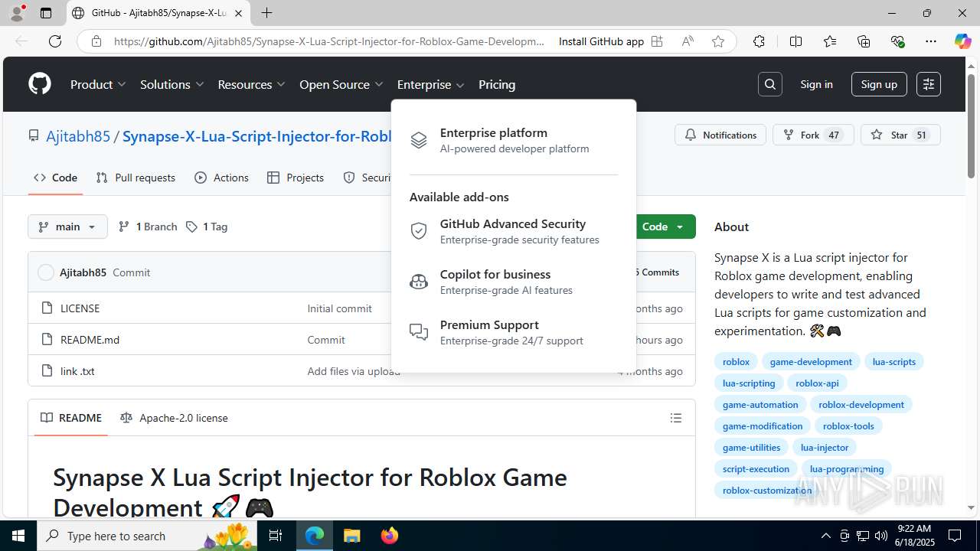The width and height of the screenshot is (980, 551).
Task: Click the Sign in link
Action: tap(816, 84)
